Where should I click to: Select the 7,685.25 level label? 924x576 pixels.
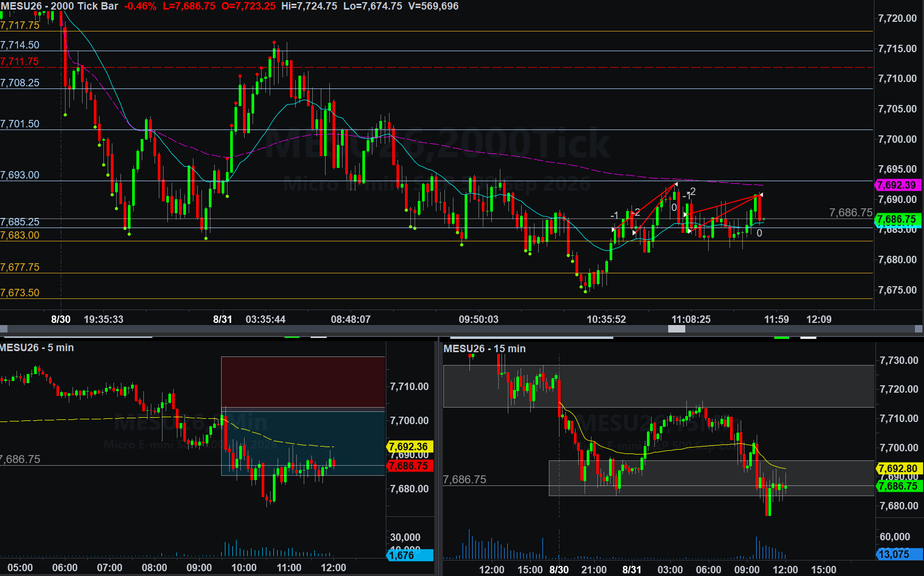coord(20,222)
